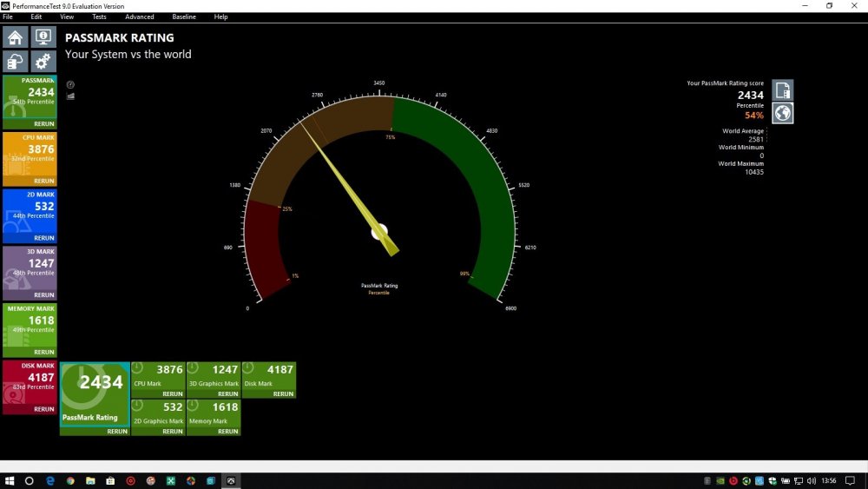Screen dimensions: 868x489
Task: Click the bottom Memory Mark 1618 tile
Action: pyautogui.click(x=214, y=413)
